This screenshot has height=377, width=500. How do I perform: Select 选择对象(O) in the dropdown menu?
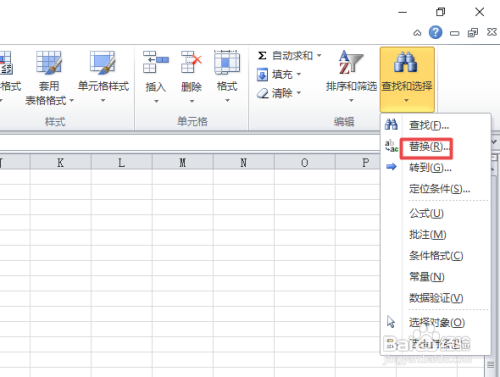coord(437,322)
